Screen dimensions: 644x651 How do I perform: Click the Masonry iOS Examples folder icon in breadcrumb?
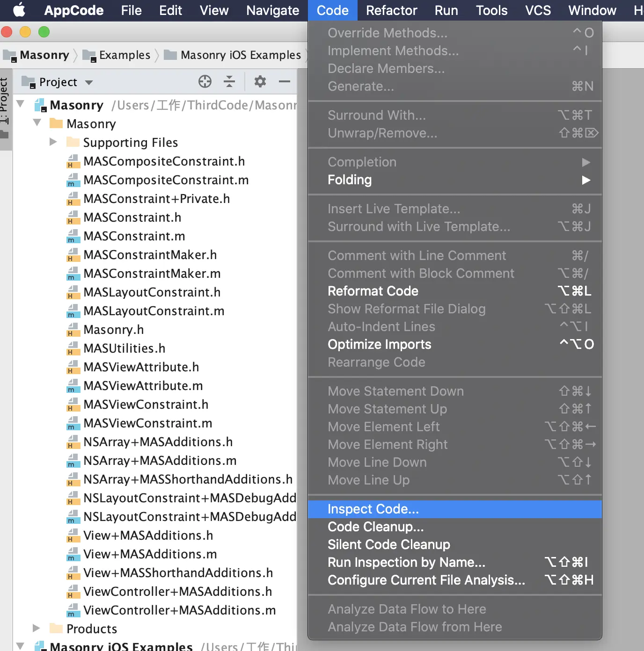170,55
